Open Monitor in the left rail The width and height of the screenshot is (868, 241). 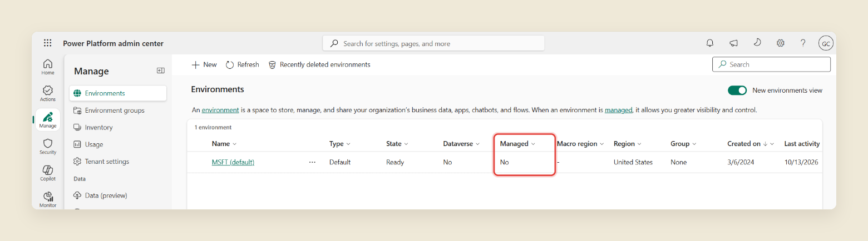pyautogui.click(x=48, y=199)
